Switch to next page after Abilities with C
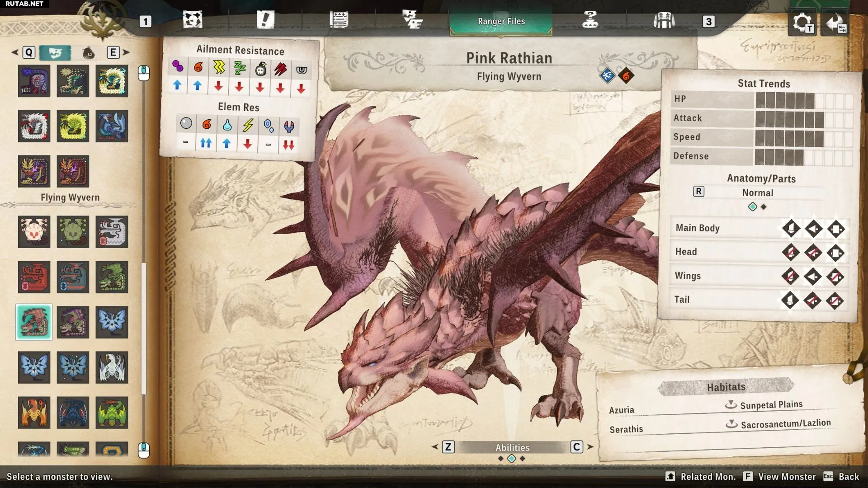868x488 pixels. (x=576, y=447)
